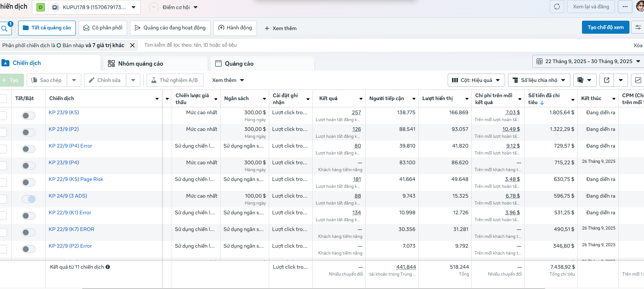Switch to the Quảng cáo tab
Viewport: 644px width, 289px height.
tap(262, 63)
